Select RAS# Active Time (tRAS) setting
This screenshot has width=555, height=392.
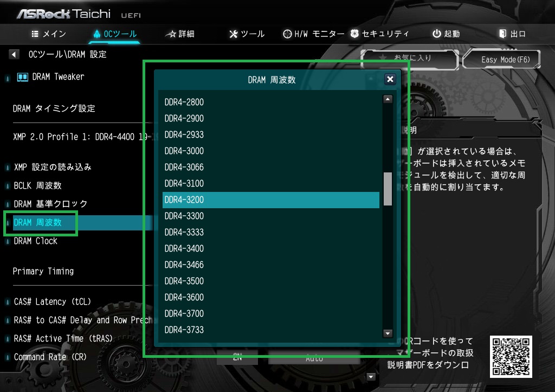(x=63, y=338)
